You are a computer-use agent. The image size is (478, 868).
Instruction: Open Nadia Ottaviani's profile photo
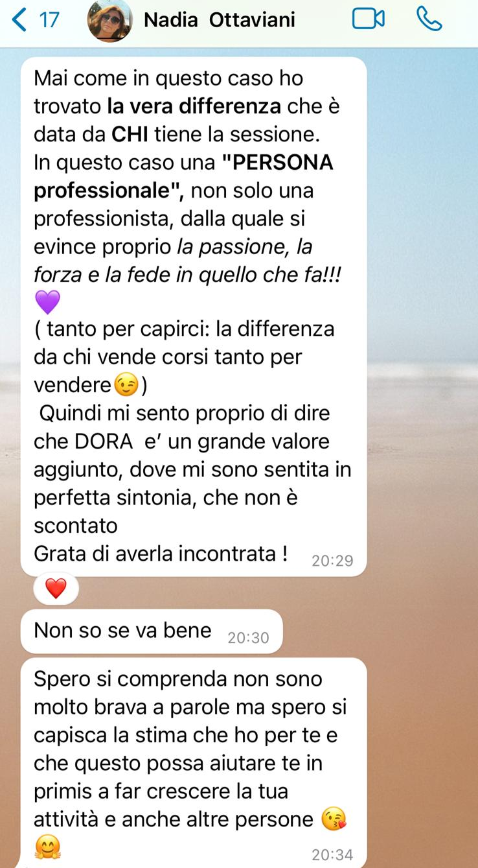(x=109, y=20)
